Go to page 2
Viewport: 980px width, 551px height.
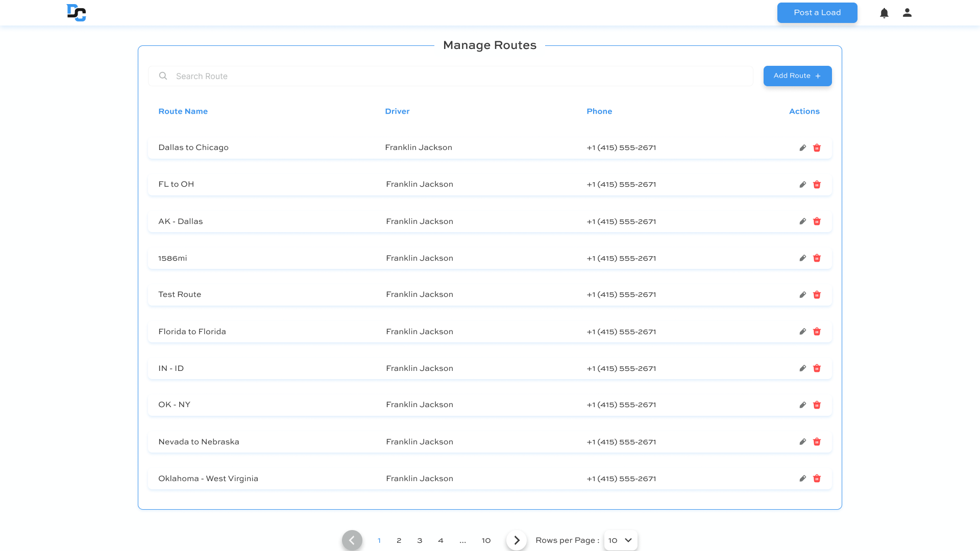399,540
